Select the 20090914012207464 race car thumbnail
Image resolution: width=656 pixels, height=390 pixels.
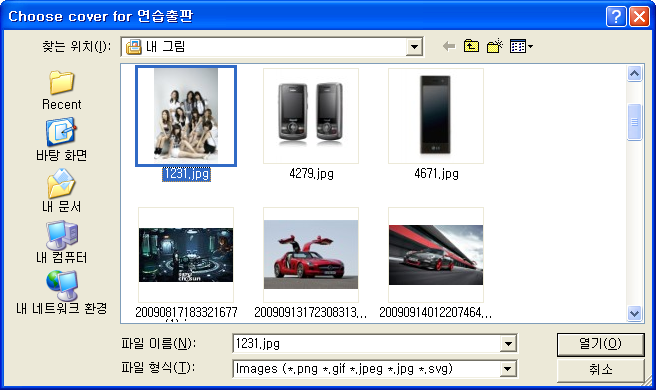[436, 255]
